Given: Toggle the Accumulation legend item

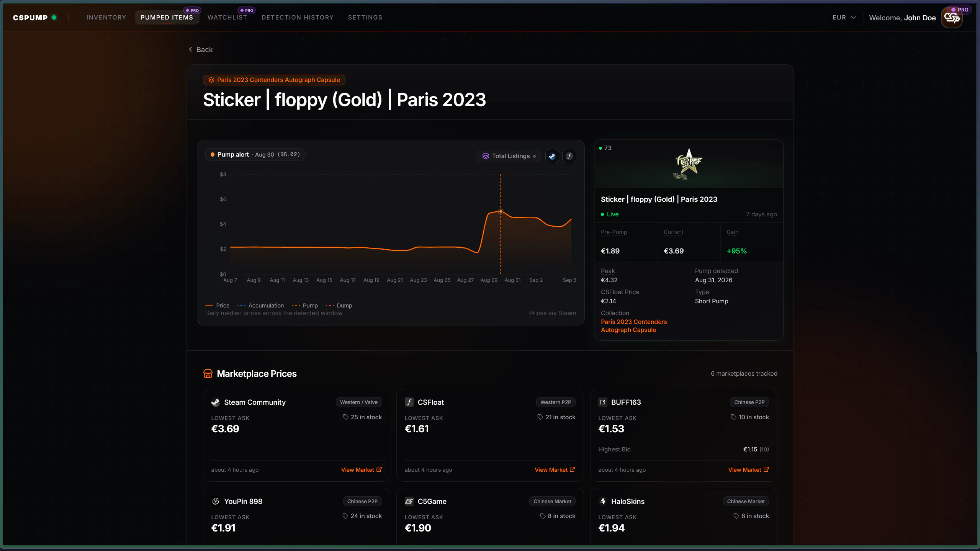Looking at the screenshot, I should (x=260, y=306).
